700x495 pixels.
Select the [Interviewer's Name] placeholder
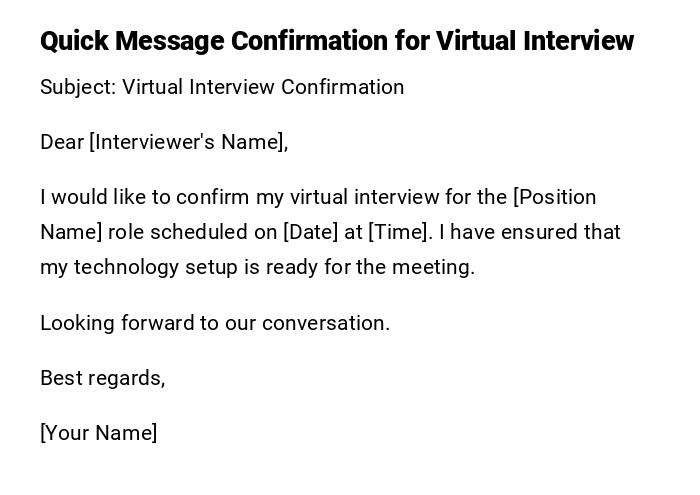(189, 142)
